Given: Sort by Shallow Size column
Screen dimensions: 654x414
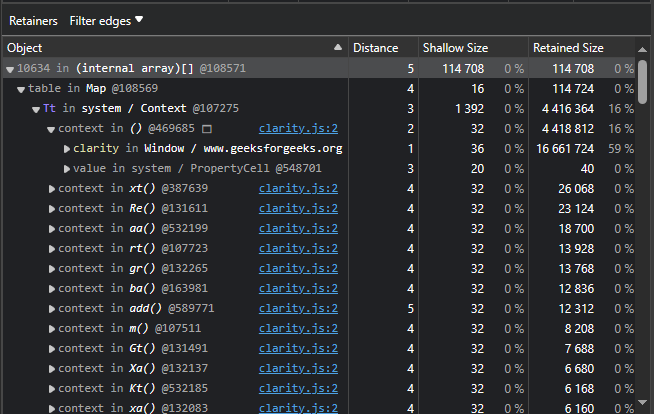Looking at the screenshot, I should 455,48.
